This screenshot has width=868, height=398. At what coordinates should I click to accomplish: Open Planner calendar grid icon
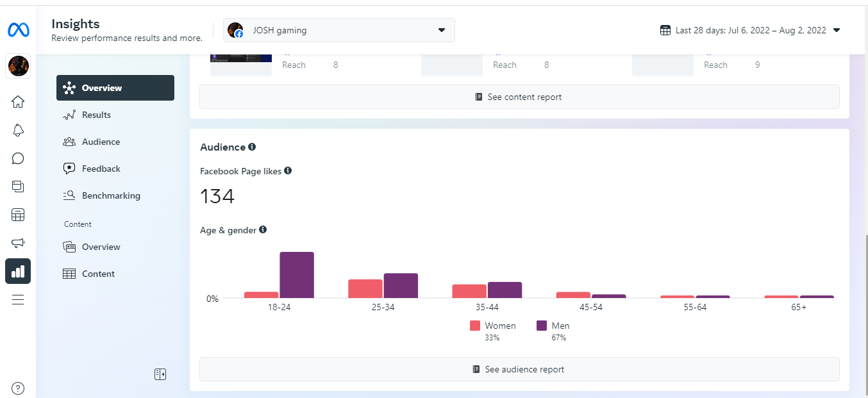click(x=18, y=215)
